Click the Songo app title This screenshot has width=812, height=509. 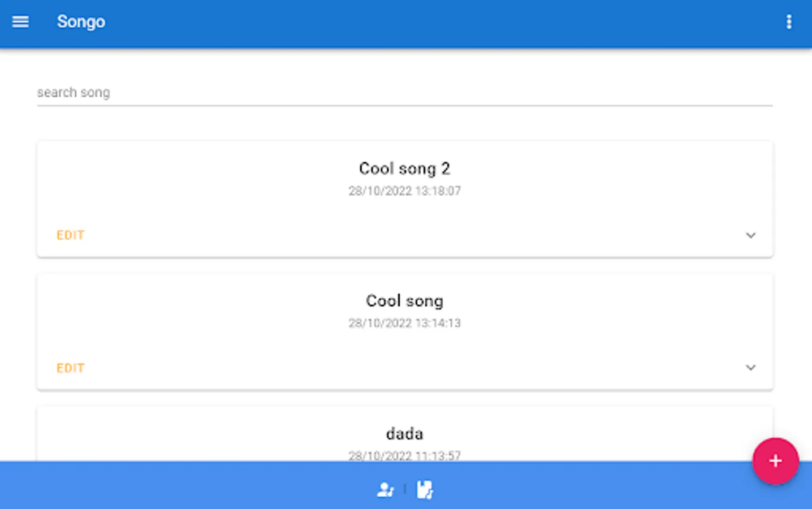coord(81,22)
